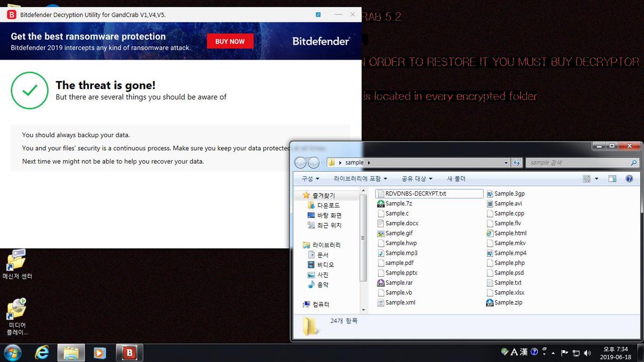Click the path arrow after sample folder
This screenshot has width=644, height=362.
click(x=369, y=162)
